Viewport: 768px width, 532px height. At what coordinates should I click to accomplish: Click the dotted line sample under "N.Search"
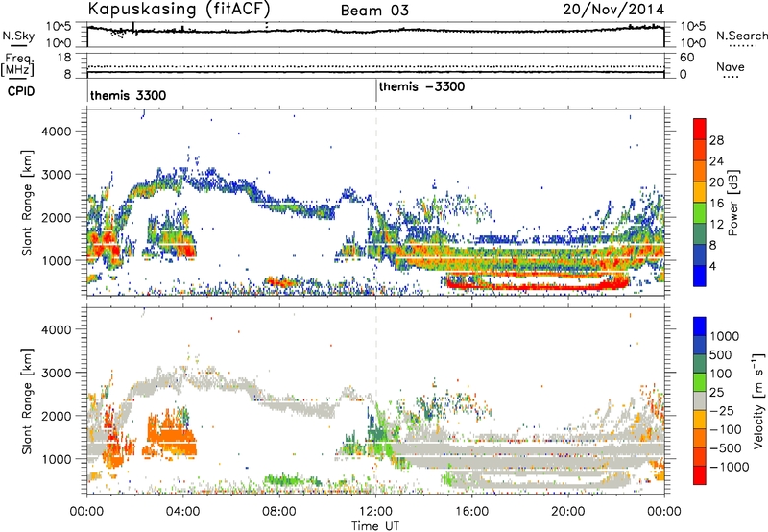pos(742,46)
